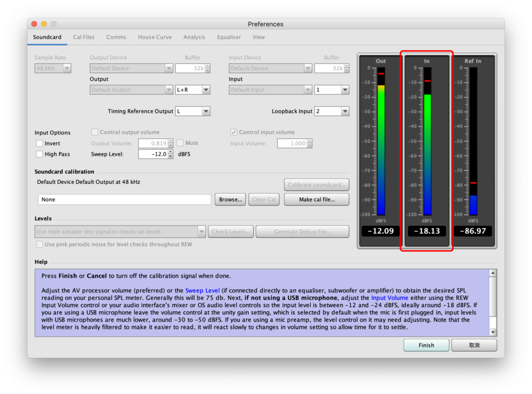Click the soundcard calibration file text field
Screen dimensions: 532x394
click(125, 199)
